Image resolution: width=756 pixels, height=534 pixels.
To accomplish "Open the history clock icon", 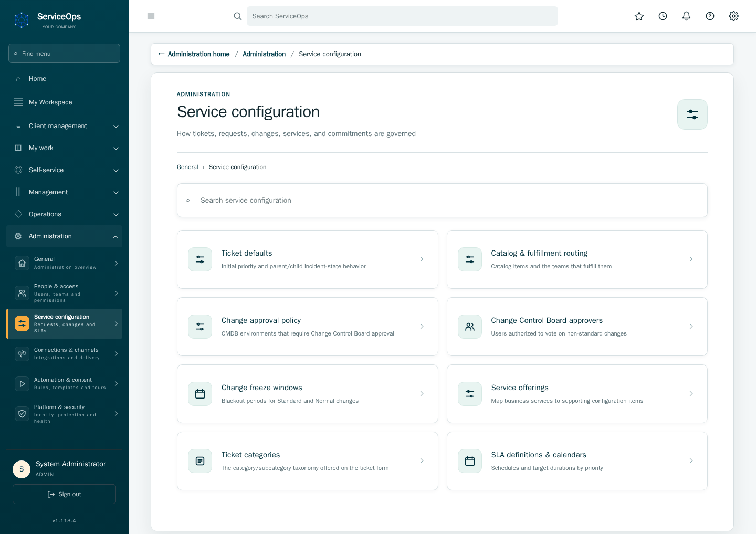I will (663, 16).
